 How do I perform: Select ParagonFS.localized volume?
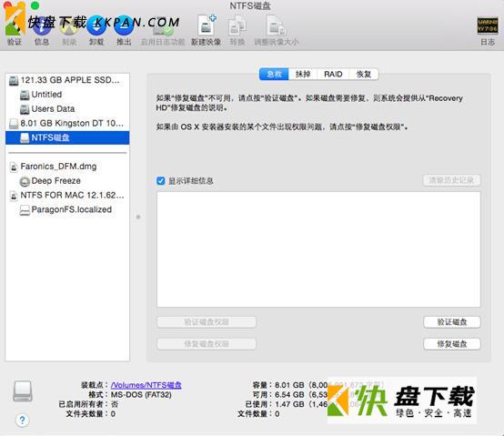point(67,209)
